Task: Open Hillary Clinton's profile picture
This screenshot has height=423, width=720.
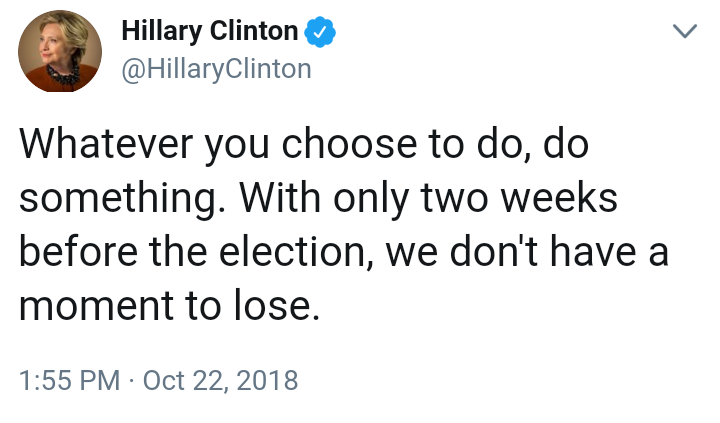Action: [60, 51]
